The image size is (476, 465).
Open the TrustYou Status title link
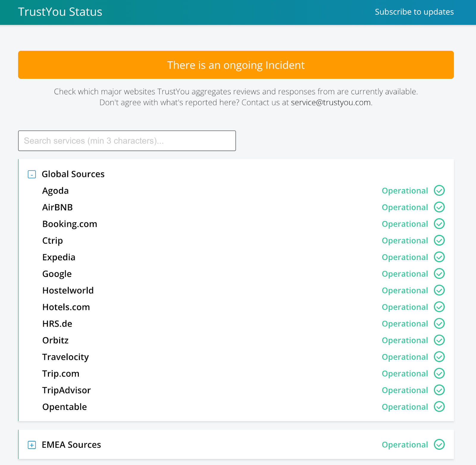[x=60, y=12]
